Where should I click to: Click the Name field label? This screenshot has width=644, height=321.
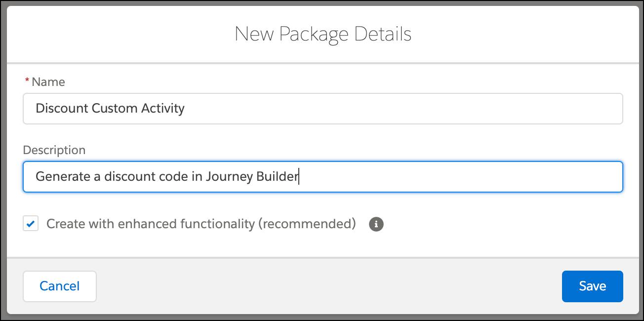pyautogui.click(x=48, y=82)
